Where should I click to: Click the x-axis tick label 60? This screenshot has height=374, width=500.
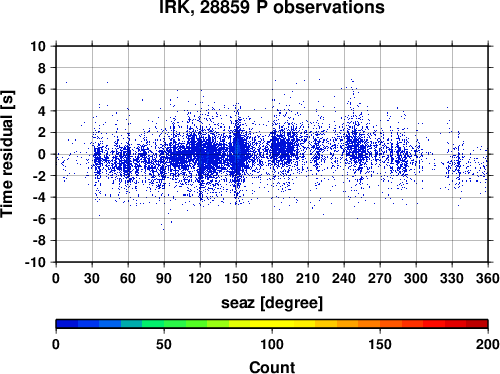[128, 278]
